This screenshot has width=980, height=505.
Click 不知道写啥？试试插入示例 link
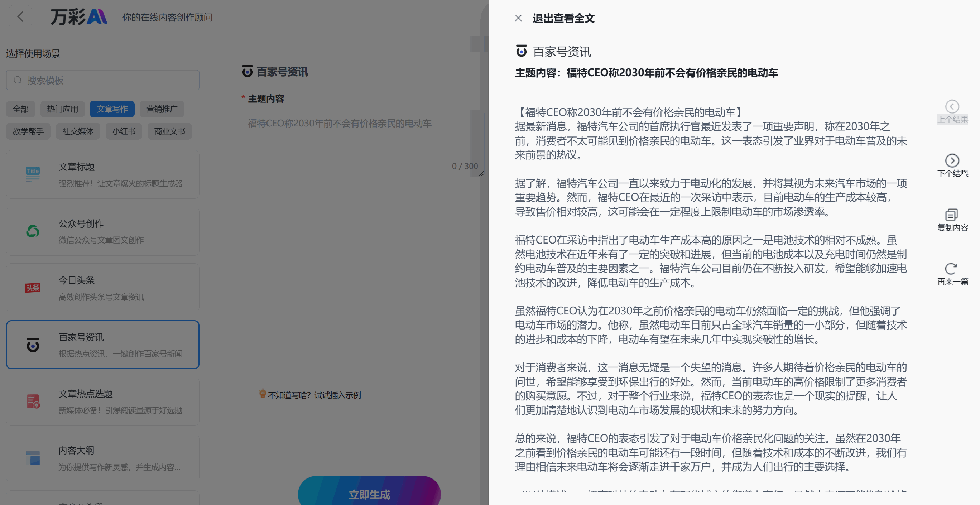pyautogui.click(x=314, y=395)
